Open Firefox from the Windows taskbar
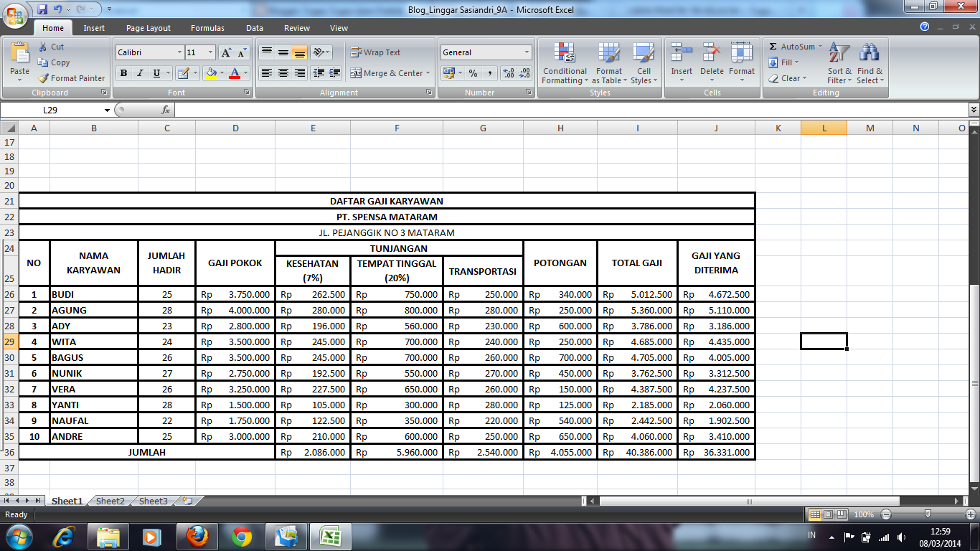 click(x=197, y=536)
